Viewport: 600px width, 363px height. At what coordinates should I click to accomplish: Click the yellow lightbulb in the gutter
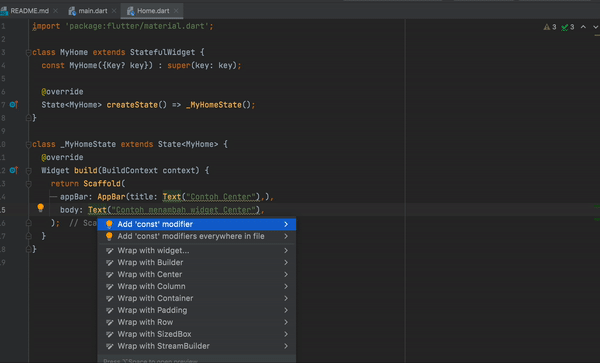[41, 208]
